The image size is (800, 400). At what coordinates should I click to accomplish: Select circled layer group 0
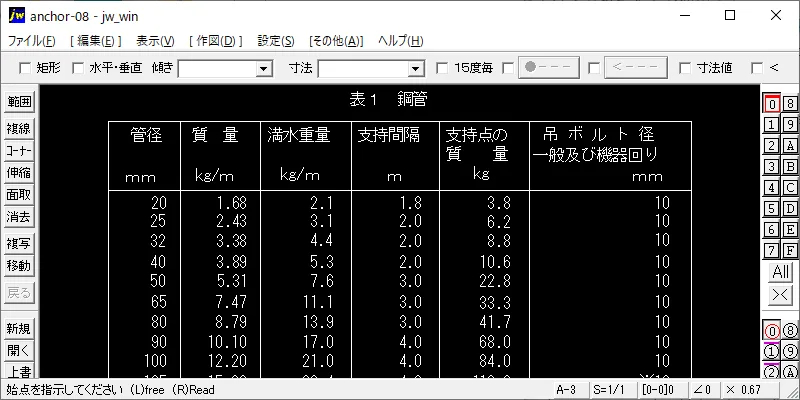point(772,332)
